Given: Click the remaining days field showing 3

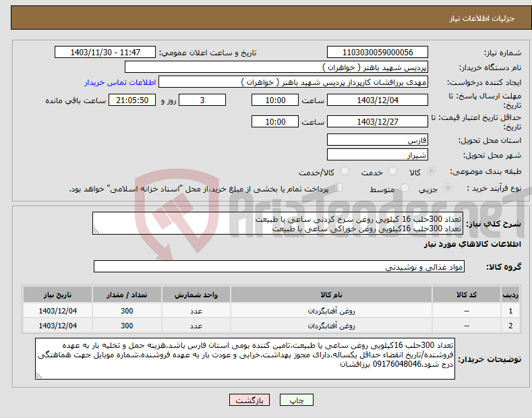Looking at the screenshot, I should (x=202, y=100).
